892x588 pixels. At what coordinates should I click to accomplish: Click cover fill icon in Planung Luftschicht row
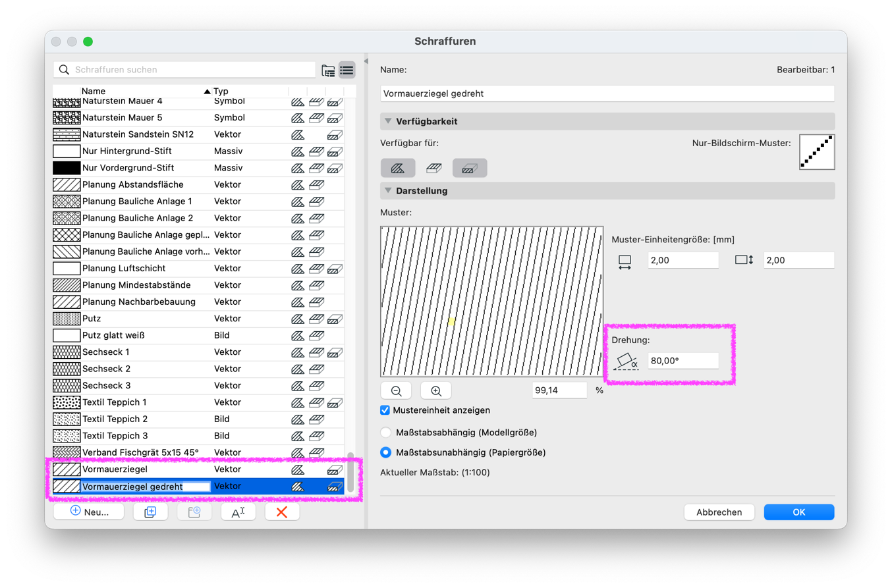tap(316, 269)
